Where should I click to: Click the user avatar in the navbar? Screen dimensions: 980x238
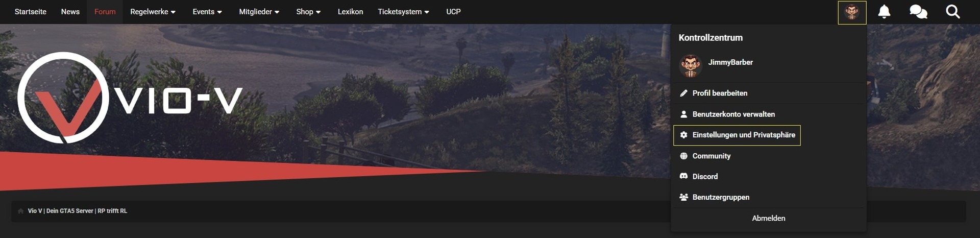click(x=852, y=12)
